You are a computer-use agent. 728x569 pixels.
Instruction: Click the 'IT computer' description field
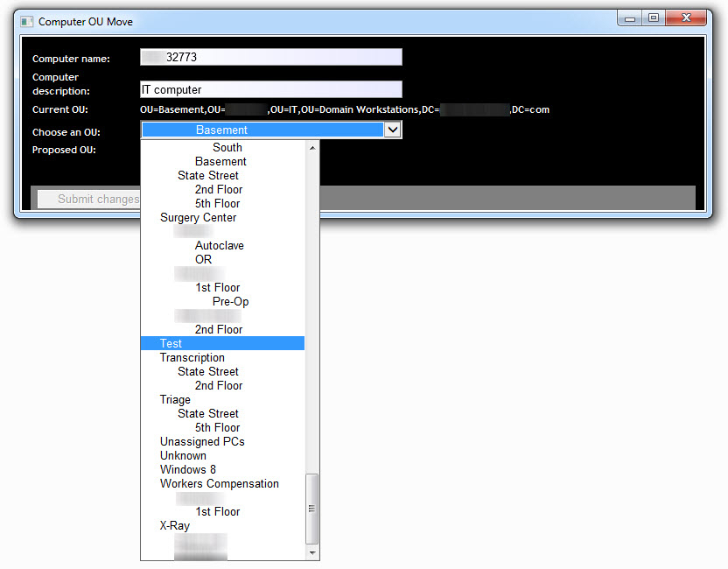[271, 88]
